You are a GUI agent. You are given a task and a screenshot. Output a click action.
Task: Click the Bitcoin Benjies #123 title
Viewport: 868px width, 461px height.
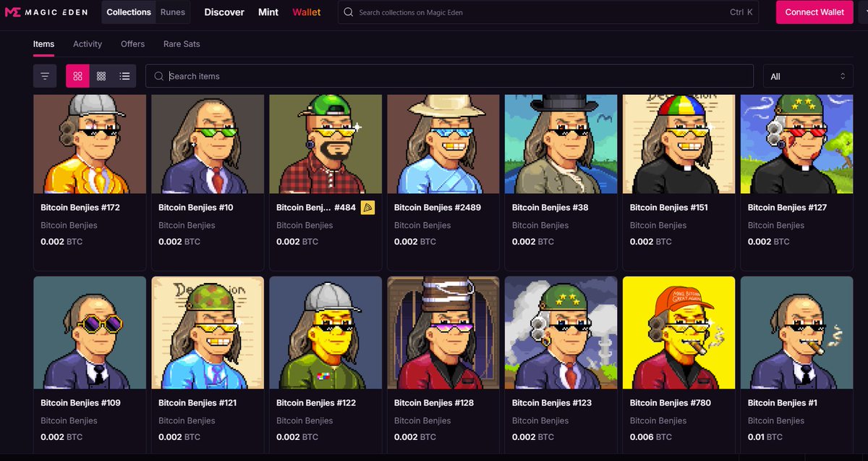552,403
